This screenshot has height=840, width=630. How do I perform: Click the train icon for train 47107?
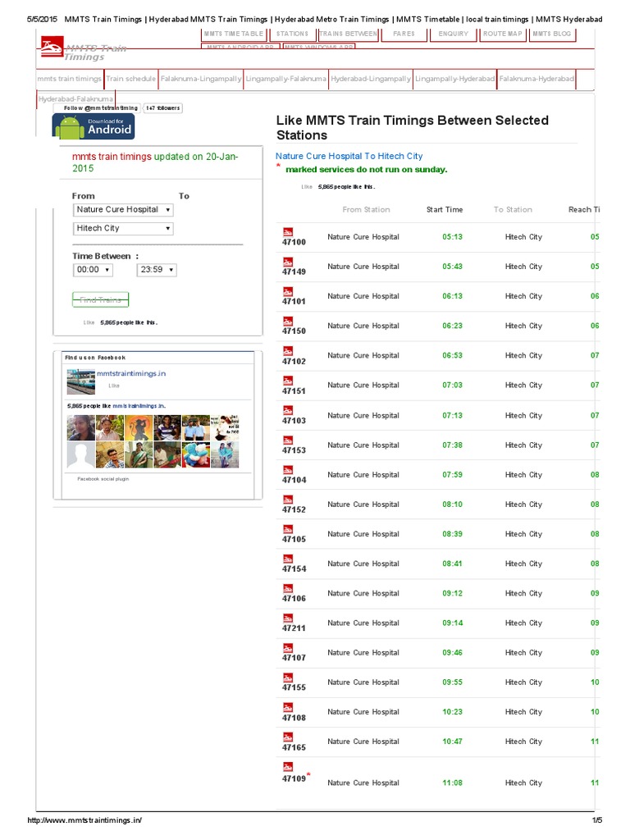pyautogui.click(x=288, y=648)
